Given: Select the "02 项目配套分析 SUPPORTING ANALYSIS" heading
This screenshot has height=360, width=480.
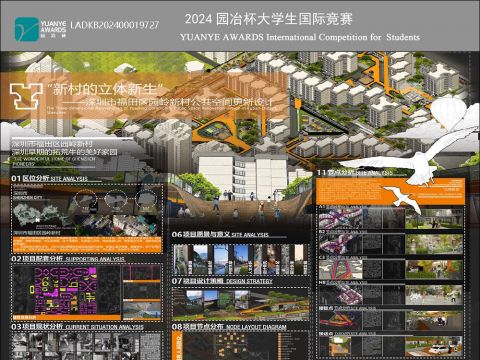Looking at the screenshot, I should coord(68,259).
